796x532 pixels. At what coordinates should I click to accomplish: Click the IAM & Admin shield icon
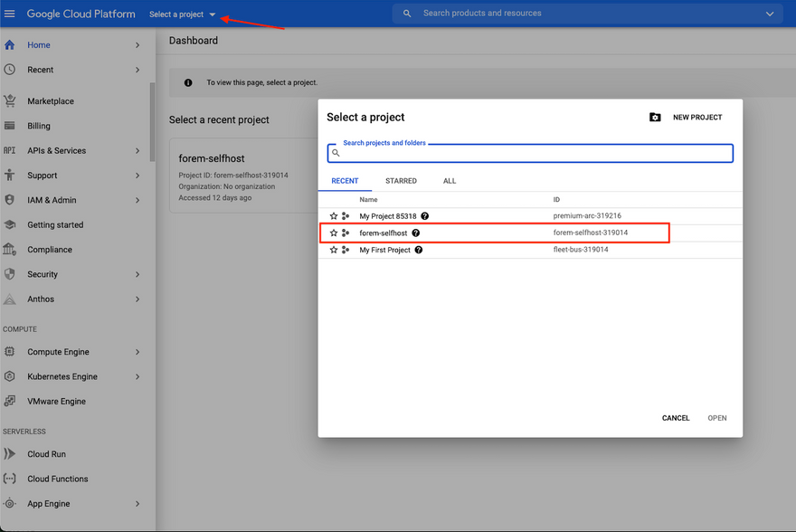click(10, 199)
